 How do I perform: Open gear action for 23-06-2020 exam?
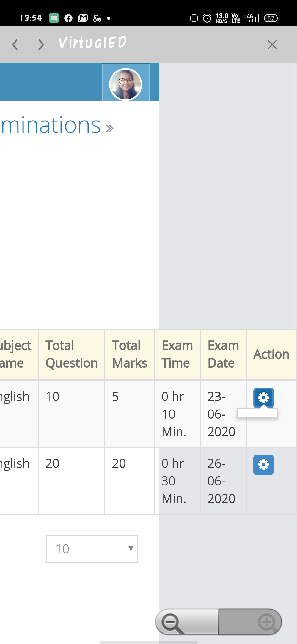263,398
